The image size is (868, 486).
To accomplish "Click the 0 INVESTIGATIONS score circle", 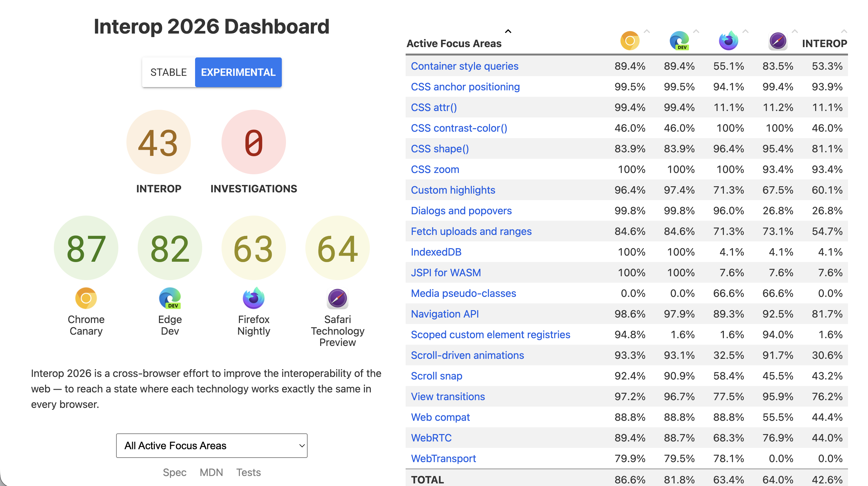I will (253, 142).
